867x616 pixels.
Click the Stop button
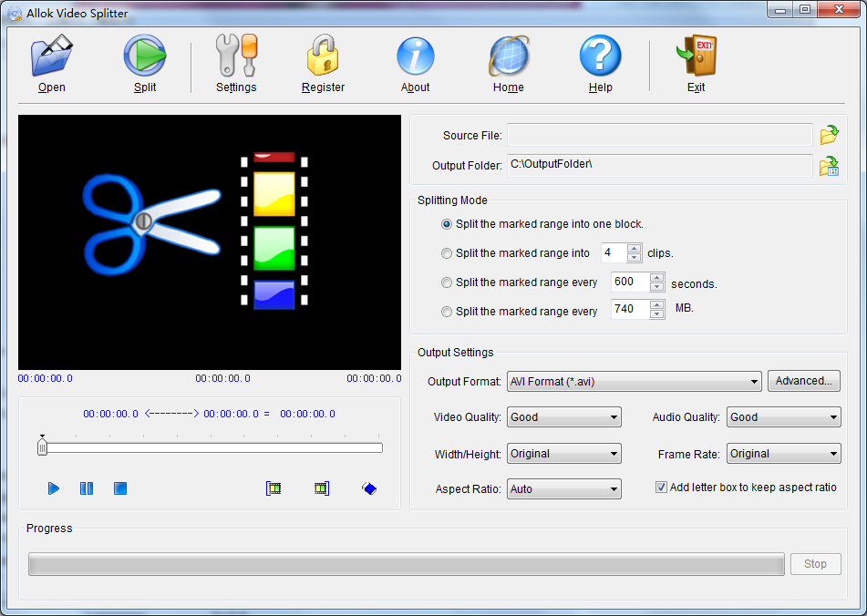point(816,564)
